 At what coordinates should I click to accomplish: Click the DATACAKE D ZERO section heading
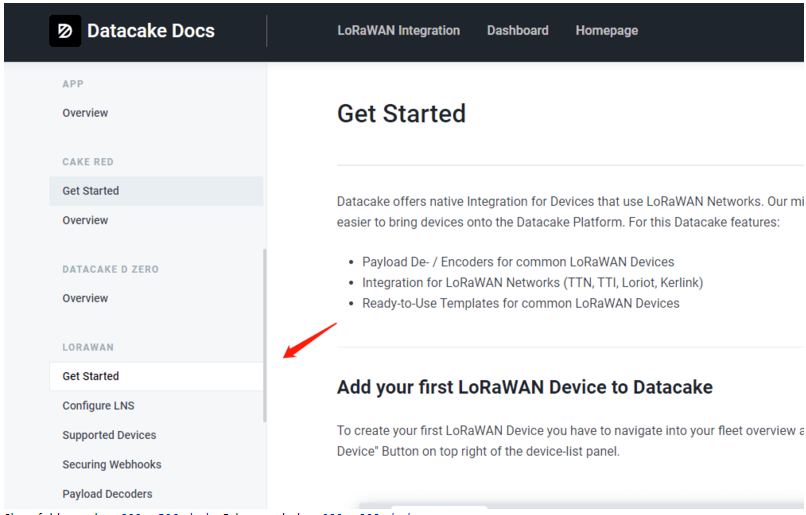(x=111, y=269)
